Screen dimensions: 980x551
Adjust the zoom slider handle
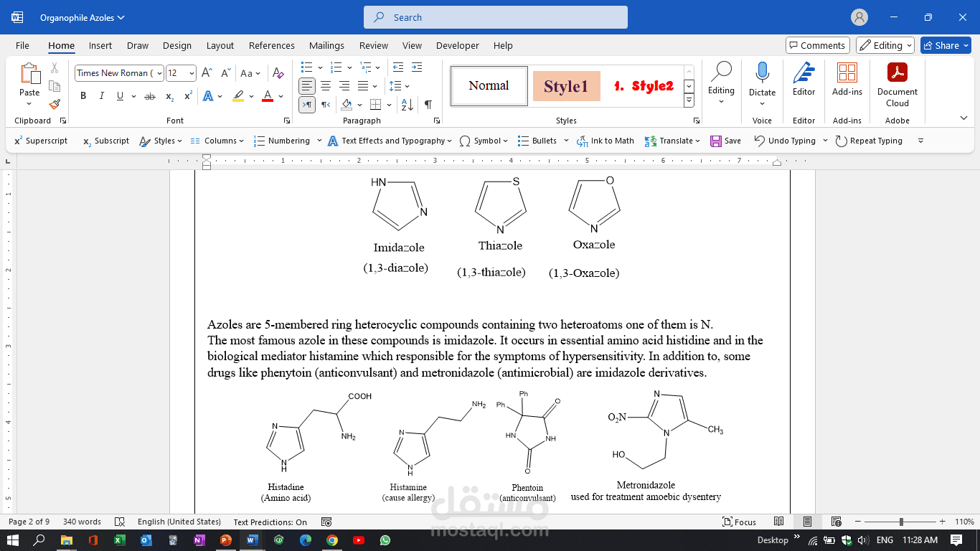901,522
